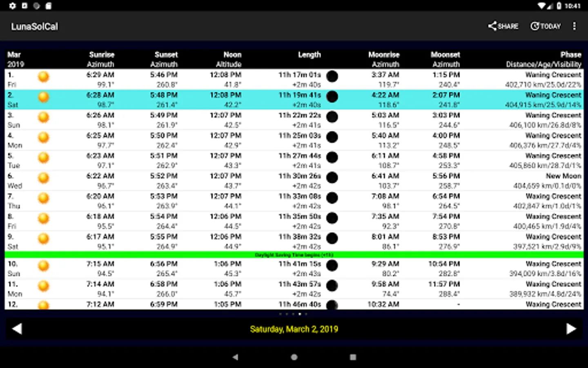
Task: Open the three-dot overflow menu
Action: click(575, 26)
